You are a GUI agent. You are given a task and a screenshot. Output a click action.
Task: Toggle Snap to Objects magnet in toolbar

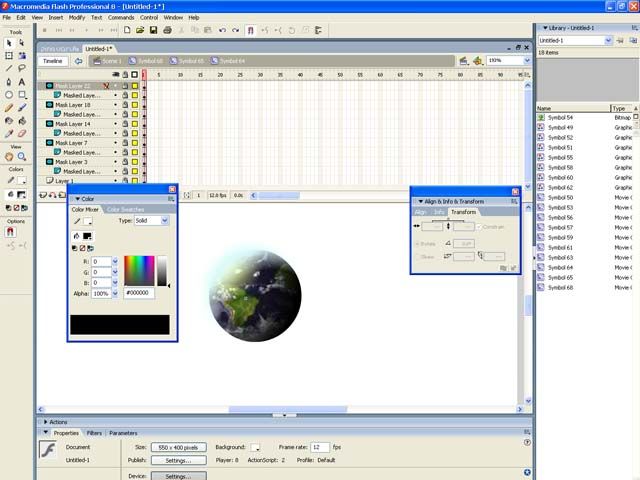[x=251, y=30]
